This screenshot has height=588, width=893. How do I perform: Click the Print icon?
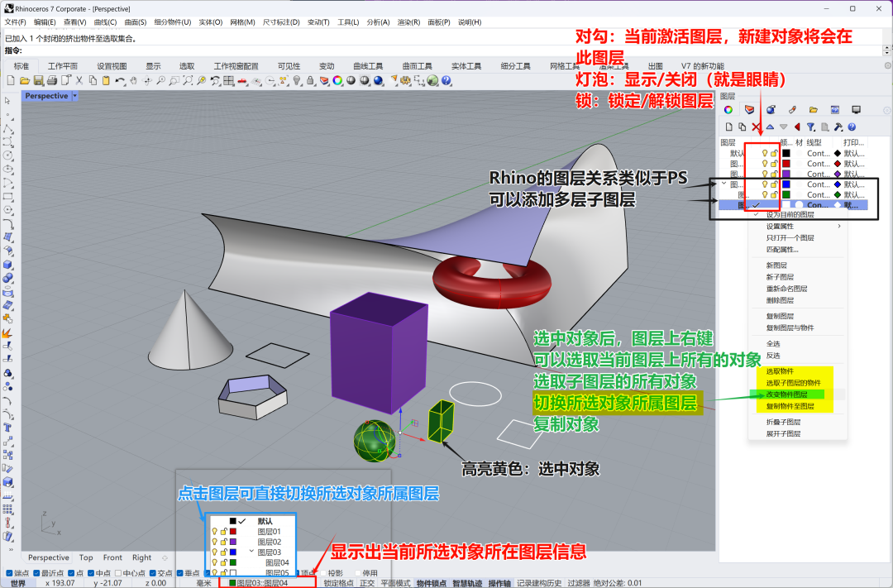point(52,81)
